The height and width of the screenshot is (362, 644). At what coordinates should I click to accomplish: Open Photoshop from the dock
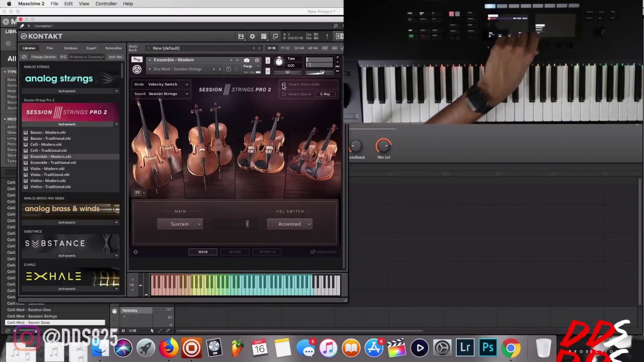(488, 347)
